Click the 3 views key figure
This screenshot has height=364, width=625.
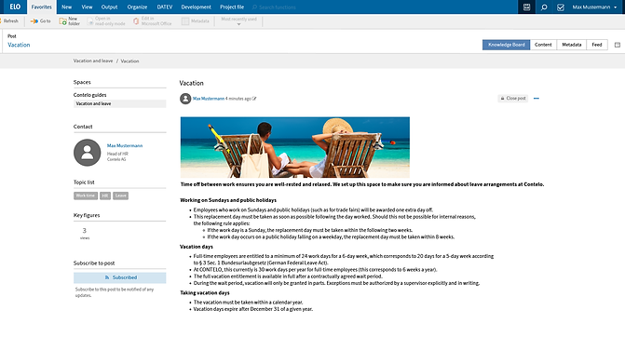point(85,234)
